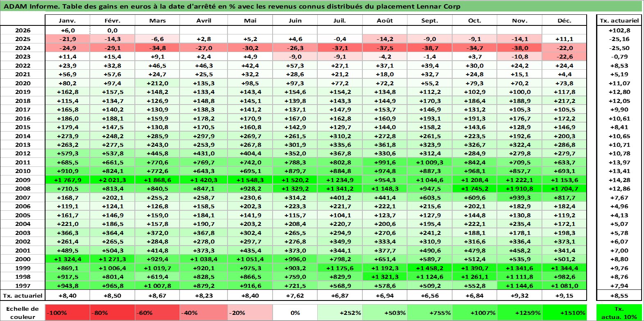Click the table title mentioning Lennar Corp
This screenshot has height=321, width=644.
click(x=232, y=7)
